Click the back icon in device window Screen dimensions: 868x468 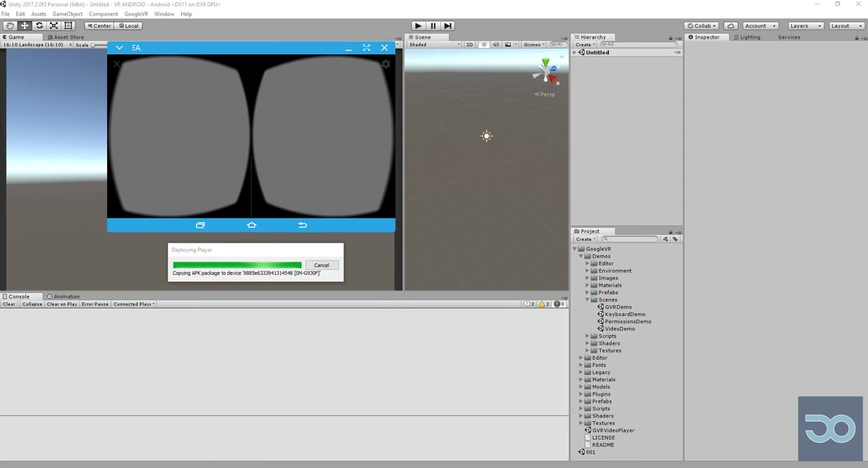tap(302, 225)
